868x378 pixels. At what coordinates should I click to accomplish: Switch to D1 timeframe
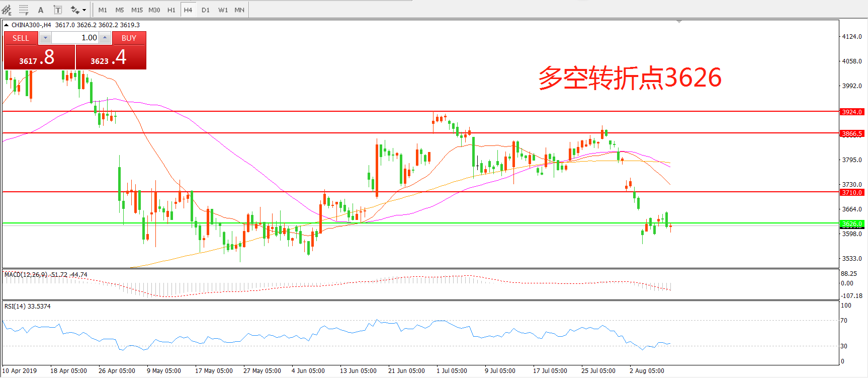click(205, 10)
